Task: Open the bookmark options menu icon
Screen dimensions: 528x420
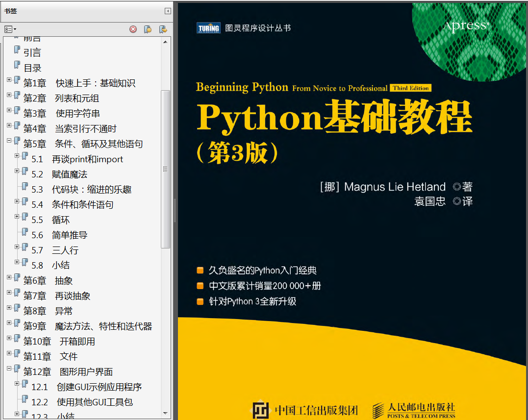Action: tap(10, 29)
